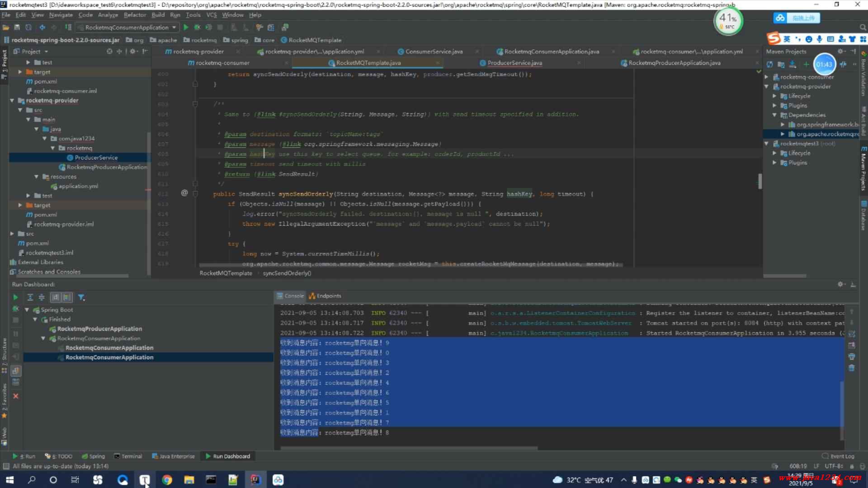Click the Maven download sources icon
Image resolution: width=868 pixels, height=488 pixels.
[793, 65]
